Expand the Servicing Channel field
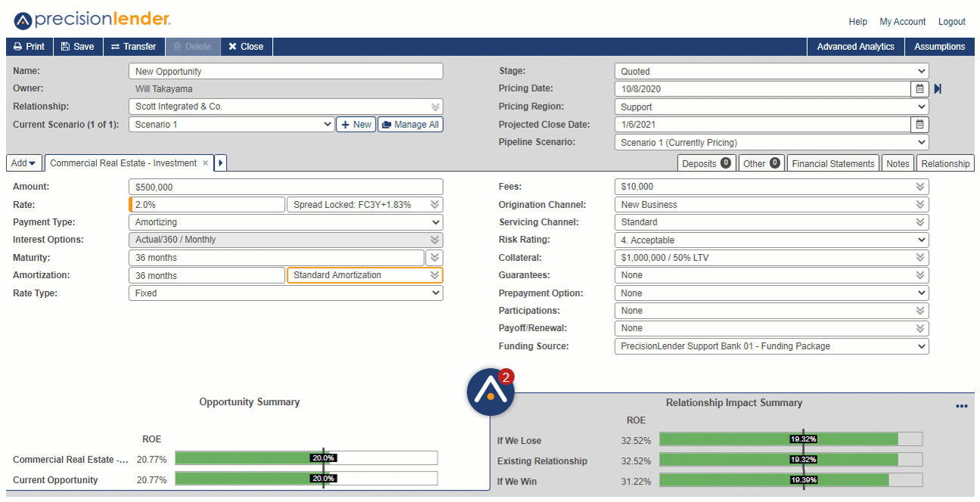 coord(920,222)
